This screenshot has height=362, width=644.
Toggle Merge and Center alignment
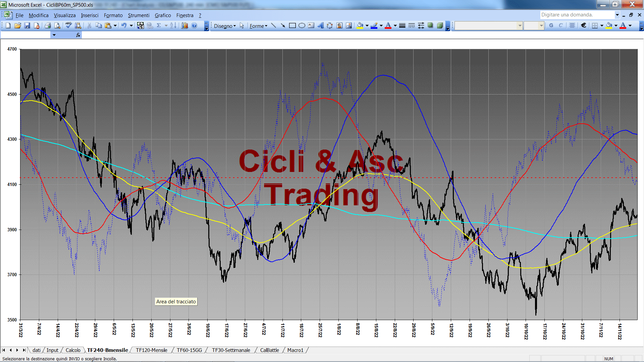(572, 25)
